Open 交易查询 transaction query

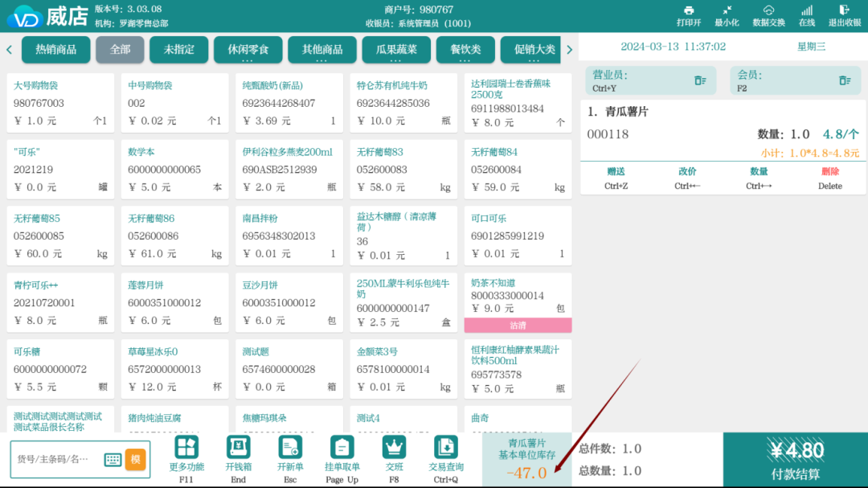[x=446, y=449]
